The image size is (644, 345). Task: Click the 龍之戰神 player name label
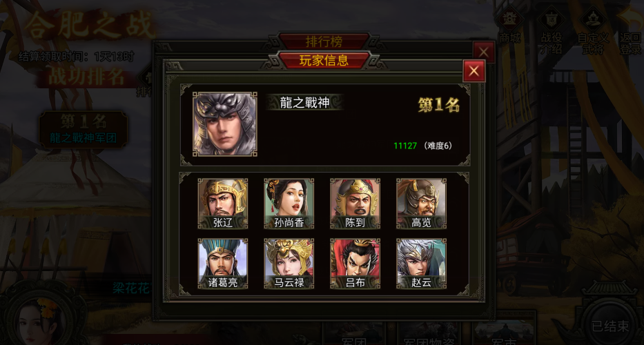[305, 103]
